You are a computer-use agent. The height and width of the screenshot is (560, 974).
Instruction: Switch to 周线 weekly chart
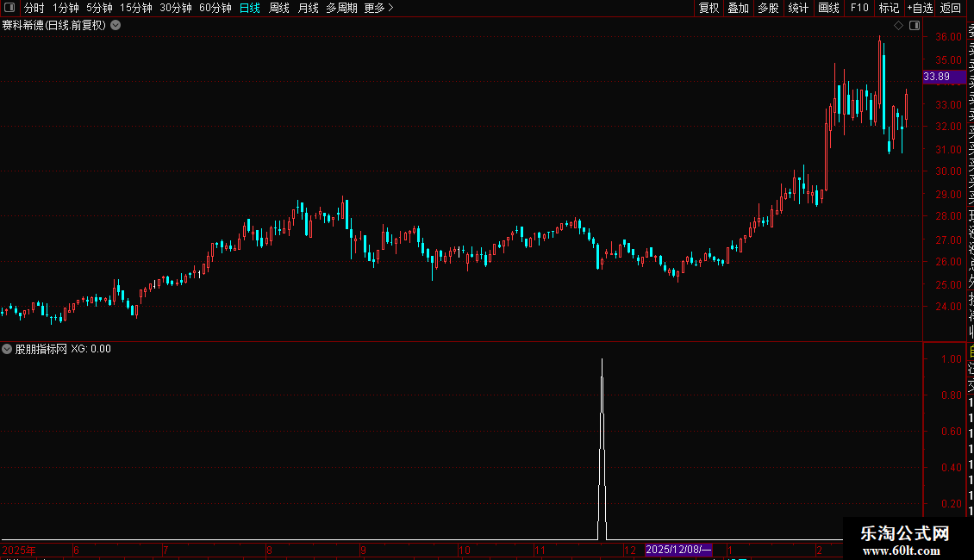(x=279, y=8)
